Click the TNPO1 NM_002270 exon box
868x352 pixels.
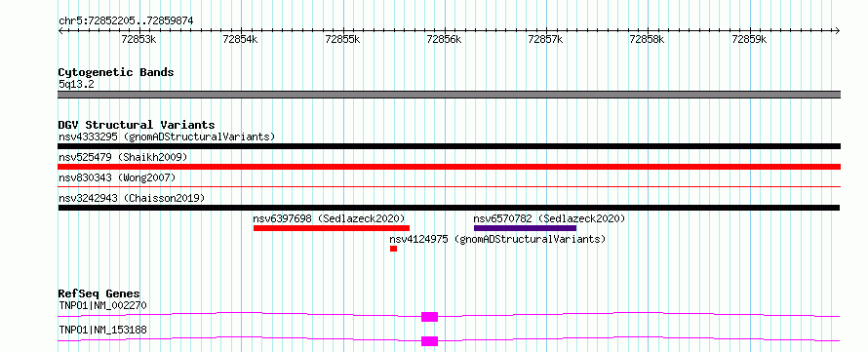(429, 317)
